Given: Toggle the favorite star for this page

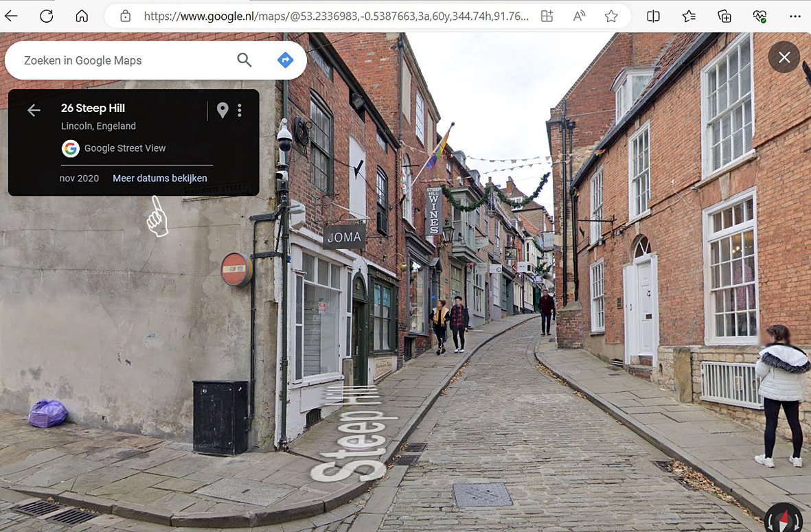Looking at the screenshot, I should coord(611,16).
